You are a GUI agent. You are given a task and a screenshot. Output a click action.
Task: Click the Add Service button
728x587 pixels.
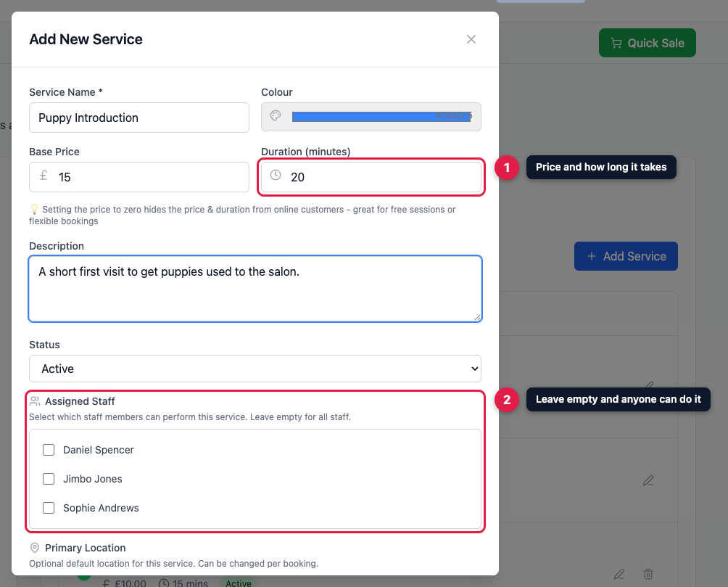pos(625,256)
